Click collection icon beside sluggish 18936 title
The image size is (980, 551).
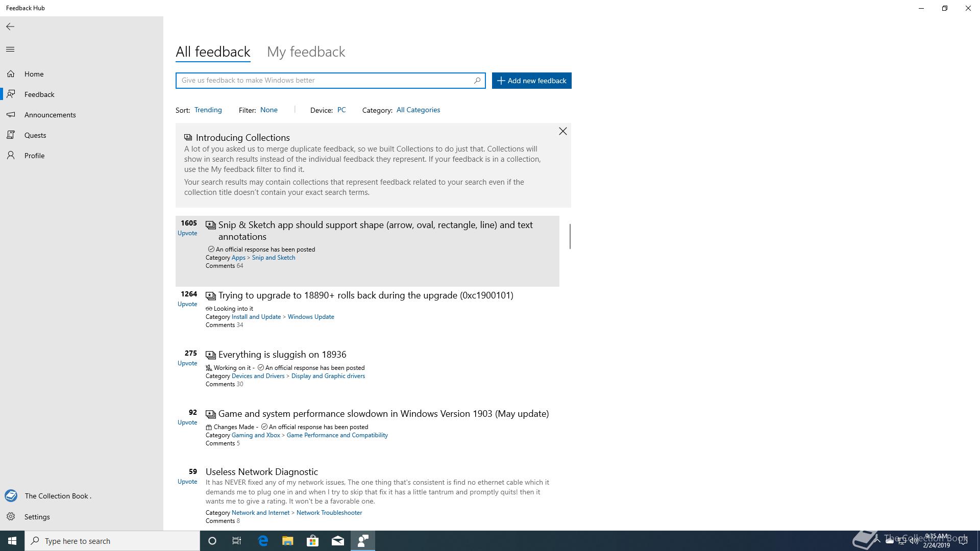211,355
